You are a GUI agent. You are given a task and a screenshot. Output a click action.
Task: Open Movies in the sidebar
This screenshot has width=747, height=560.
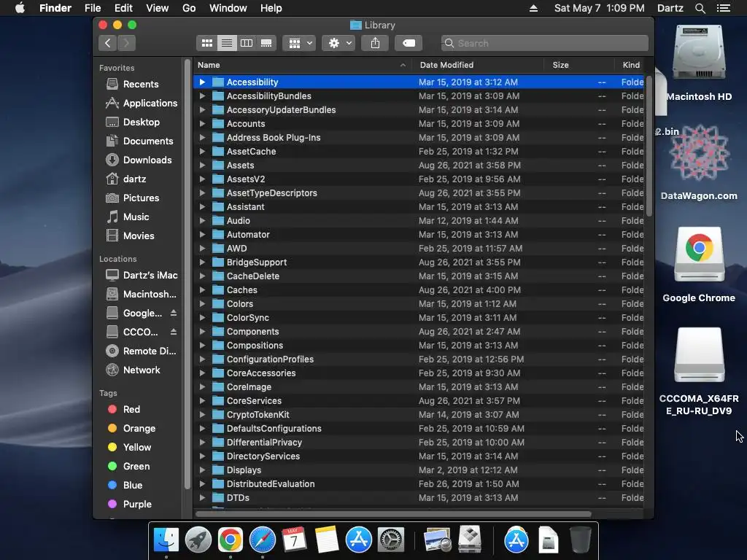130,236
